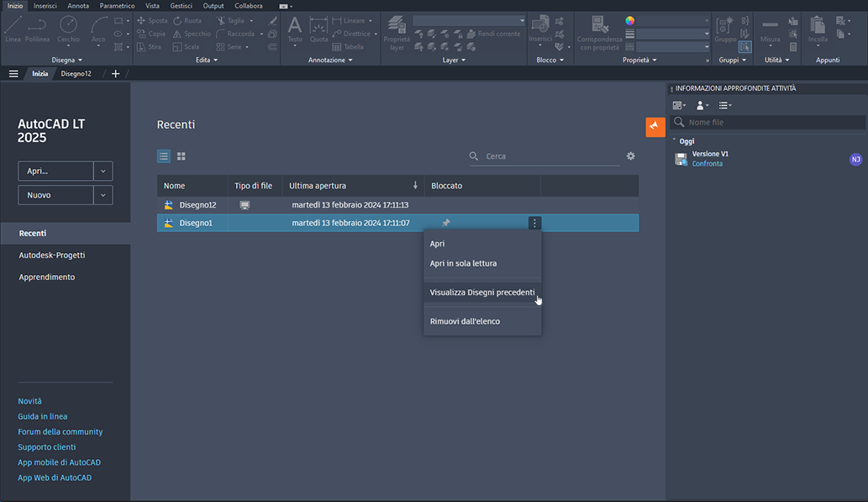This screenshot has width=868, height=502.
Task: Open the Autodesk-Progetti sidebar section
Action: coord(52,256)
